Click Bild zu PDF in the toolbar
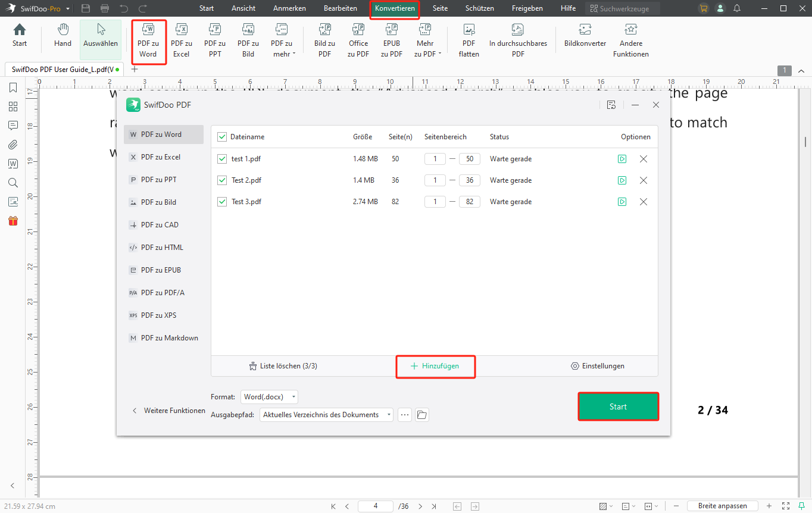 click(324, 40)
